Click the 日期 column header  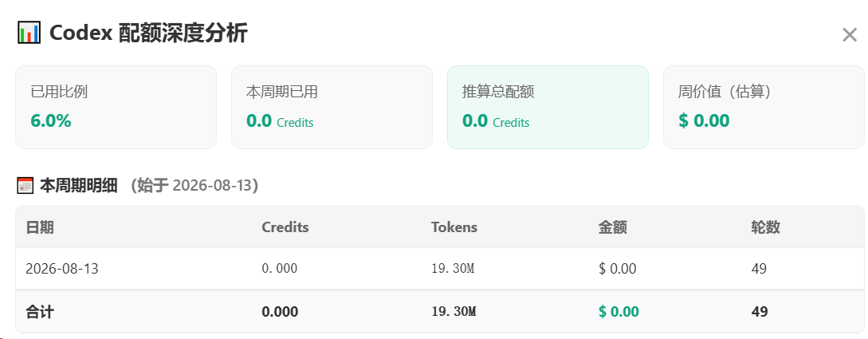coord(40,227)
